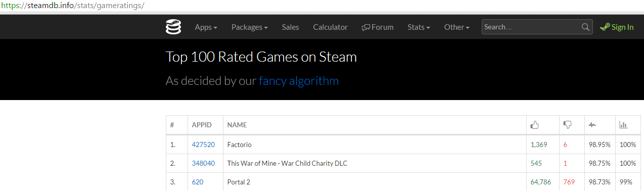Open the Forum link

coord(378,27)
